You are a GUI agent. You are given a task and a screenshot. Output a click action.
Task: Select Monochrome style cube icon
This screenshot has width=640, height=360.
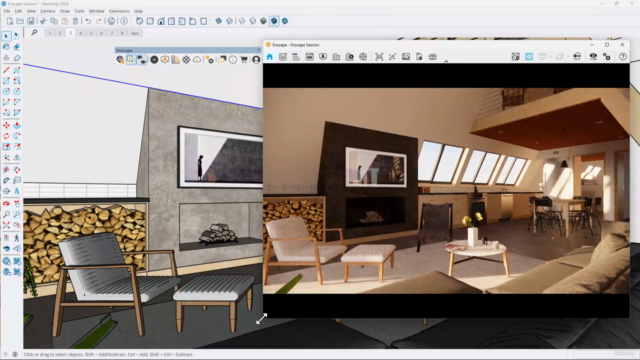pos(285,21)
